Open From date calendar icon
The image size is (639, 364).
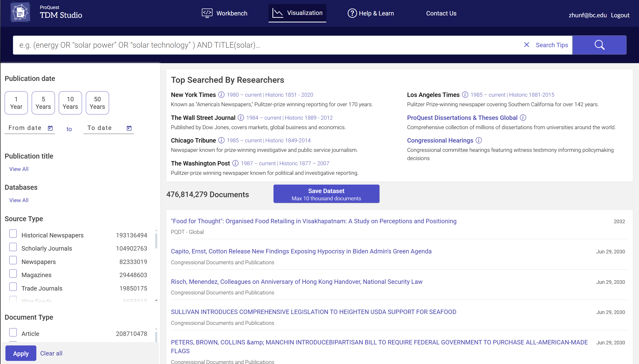click(x=50, y=128)
